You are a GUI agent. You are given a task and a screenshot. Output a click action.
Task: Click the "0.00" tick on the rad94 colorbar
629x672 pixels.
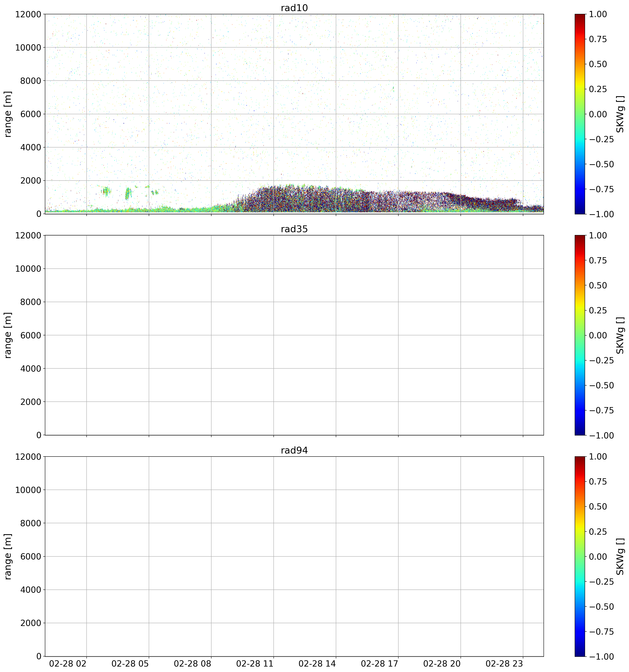(x=598, y=556)
